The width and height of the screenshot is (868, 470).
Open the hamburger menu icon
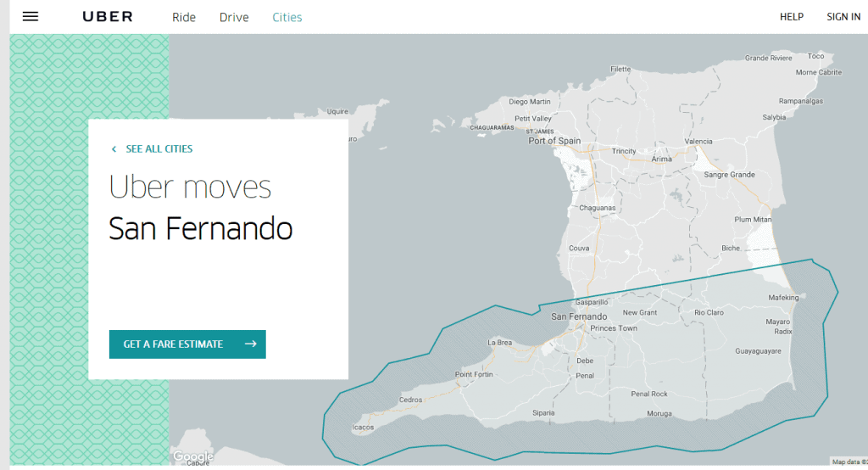(31, 17)
